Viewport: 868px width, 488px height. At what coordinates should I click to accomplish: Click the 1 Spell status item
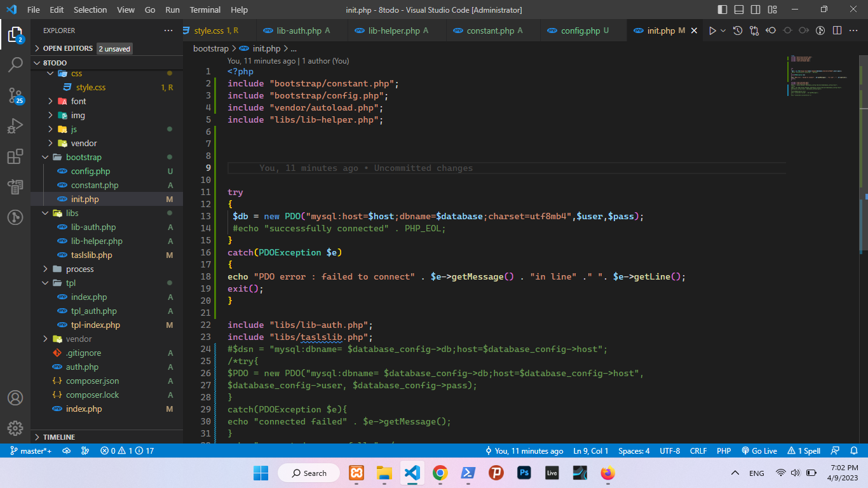804,451
